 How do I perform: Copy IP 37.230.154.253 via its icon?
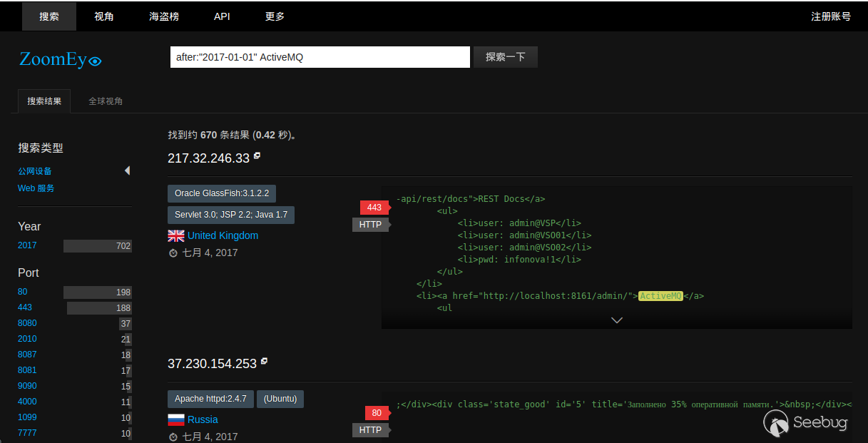pos(264,361)
